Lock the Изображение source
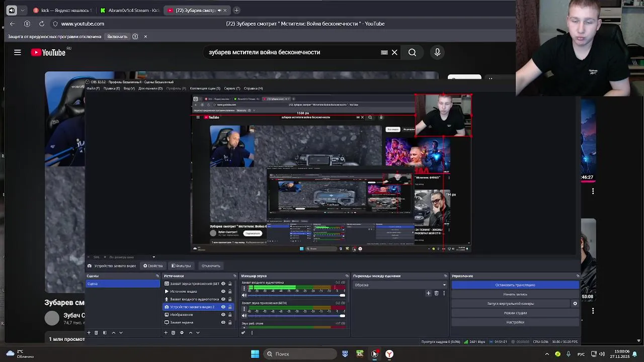Screen dimensions: 644x362 coord(230,315)
